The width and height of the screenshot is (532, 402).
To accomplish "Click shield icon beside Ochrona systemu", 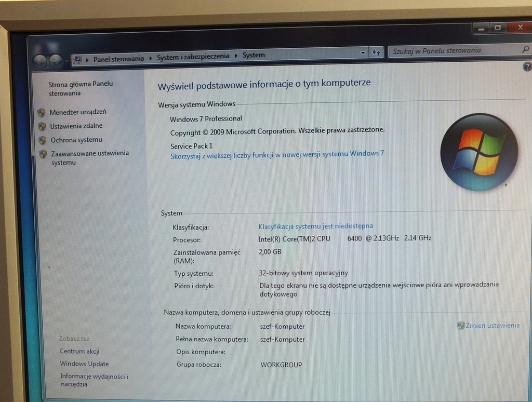I will (43, 140).
